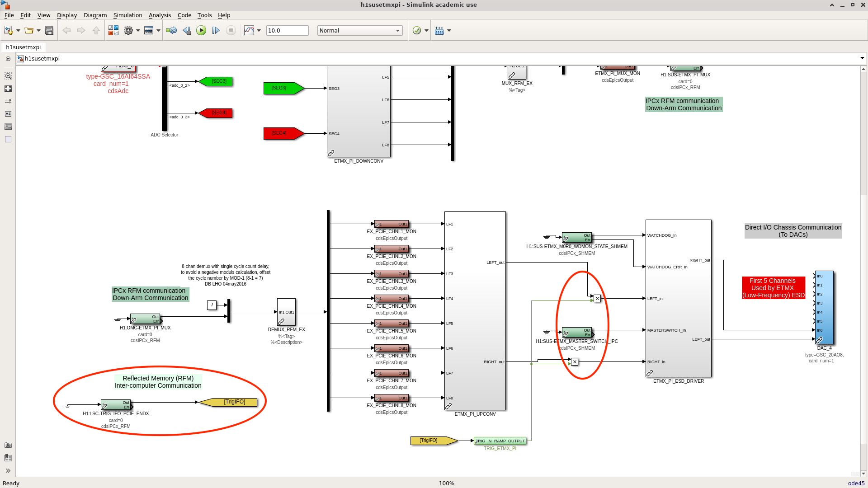Open the Model Advisor checkmark dropdown arrow
Viewport: 868px width, 488px height.
click(x=426, y=30)
